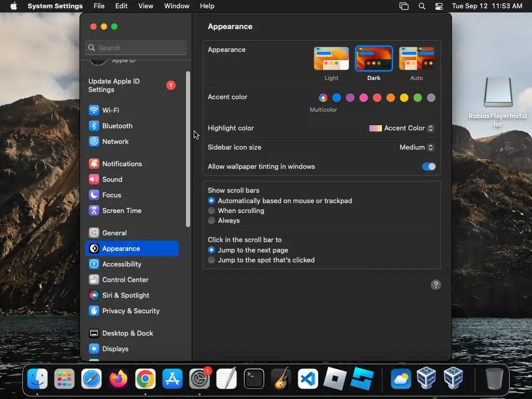Click Update Apple ID Settings
The image size is (532, 399).
pyautogui.click(x=131, y=86)
